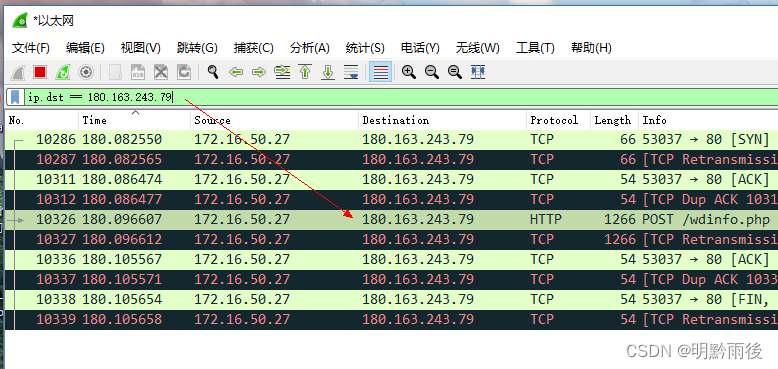Sort by the Destination column header
This screenshot has width=778, height=369.
pos(443,121)
